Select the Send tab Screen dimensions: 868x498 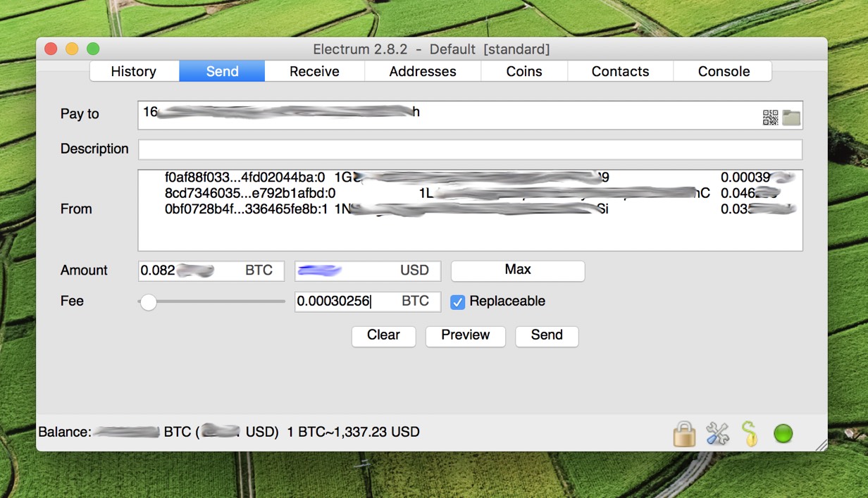click(222, 71)
